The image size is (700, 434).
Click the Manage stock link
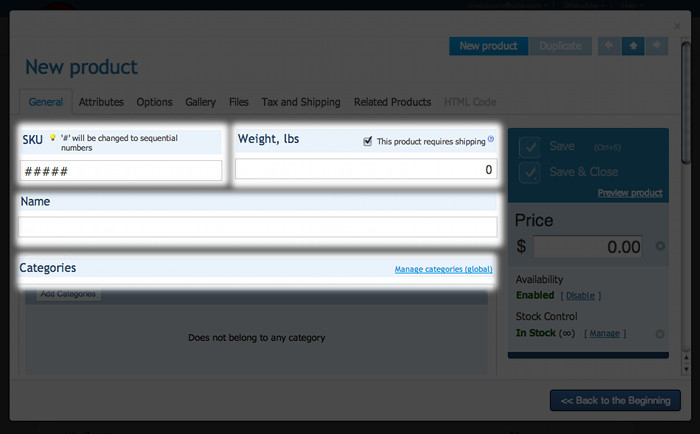605,333
